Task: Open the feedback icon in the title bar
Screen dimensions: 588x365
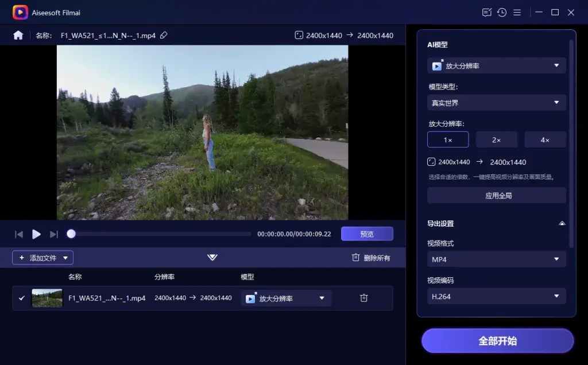Action: click(x=486, y=12)
